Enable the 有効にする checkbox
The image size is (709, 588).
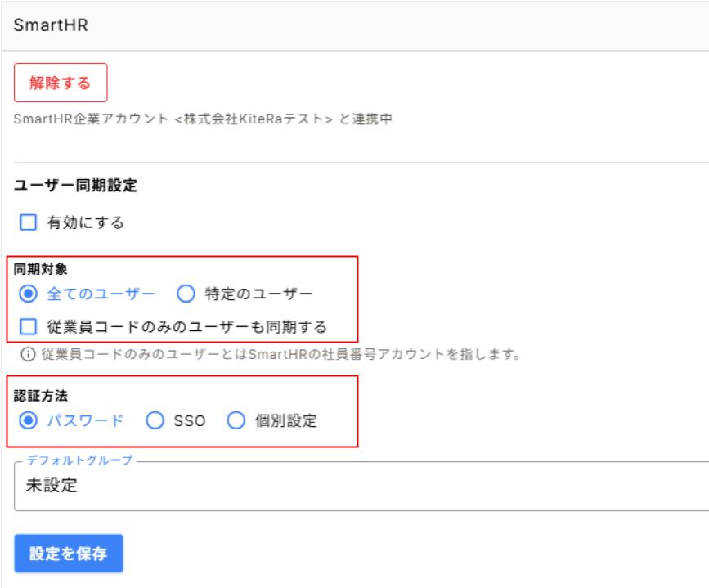click(28, 222)
